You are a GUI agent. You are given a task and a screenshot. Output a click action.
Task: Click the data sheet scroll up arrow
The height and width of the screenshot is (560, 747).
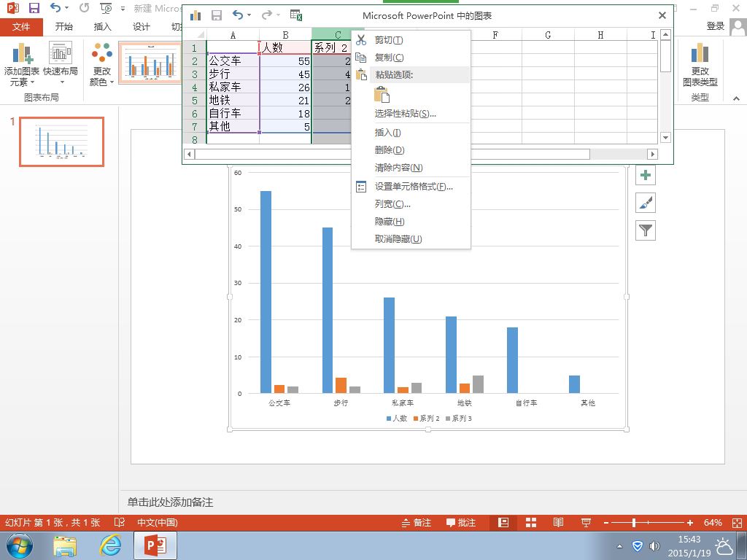coord(666,34)
